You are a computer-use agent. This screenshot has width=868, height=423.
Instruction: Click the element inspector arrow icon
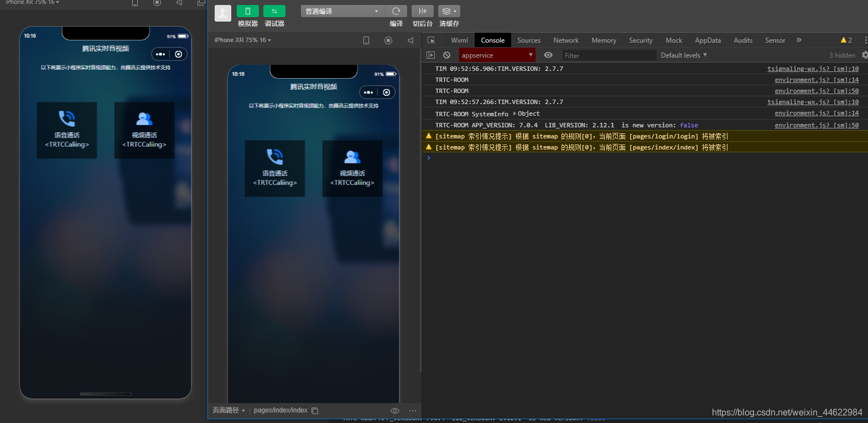[x=432, y=40]
